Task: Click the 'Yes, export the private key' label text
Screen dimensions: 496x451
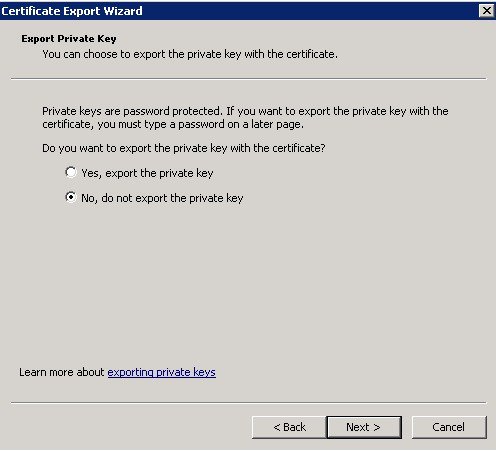Action: pos(147,173)
